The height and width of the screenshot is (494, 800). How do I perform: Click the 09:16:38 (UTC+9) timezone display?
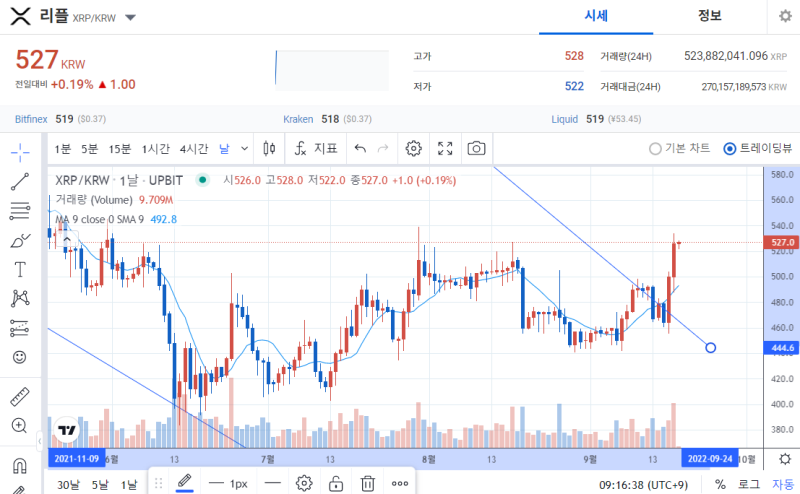pos(643,484)
